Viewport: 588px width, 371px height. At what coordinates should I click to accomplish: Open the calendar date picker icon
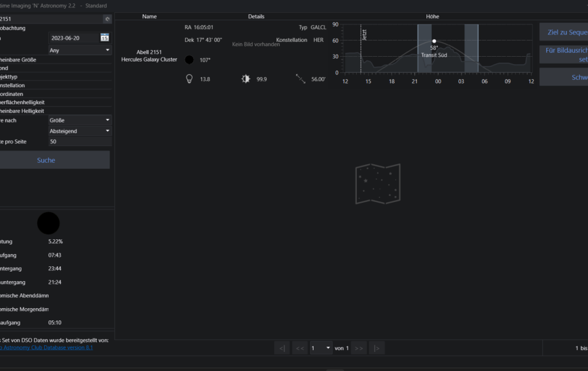point(105,38)
